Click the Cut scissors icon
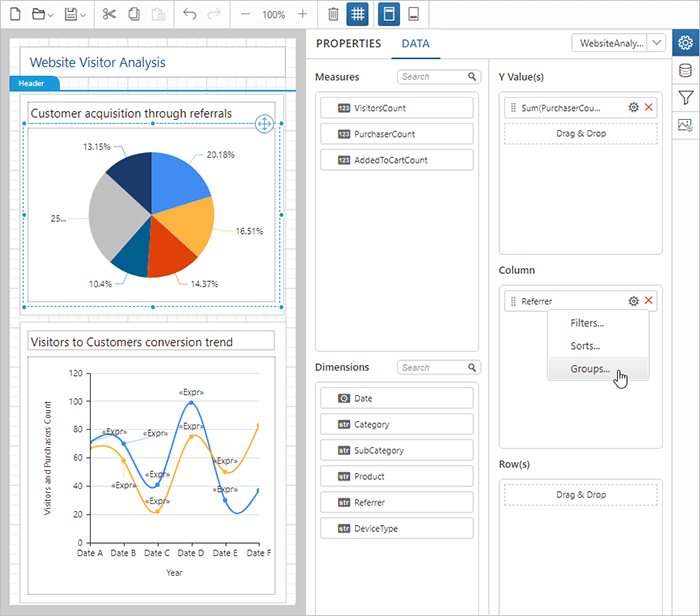This screenshot has width=700, height=616. tap(109, 14)
